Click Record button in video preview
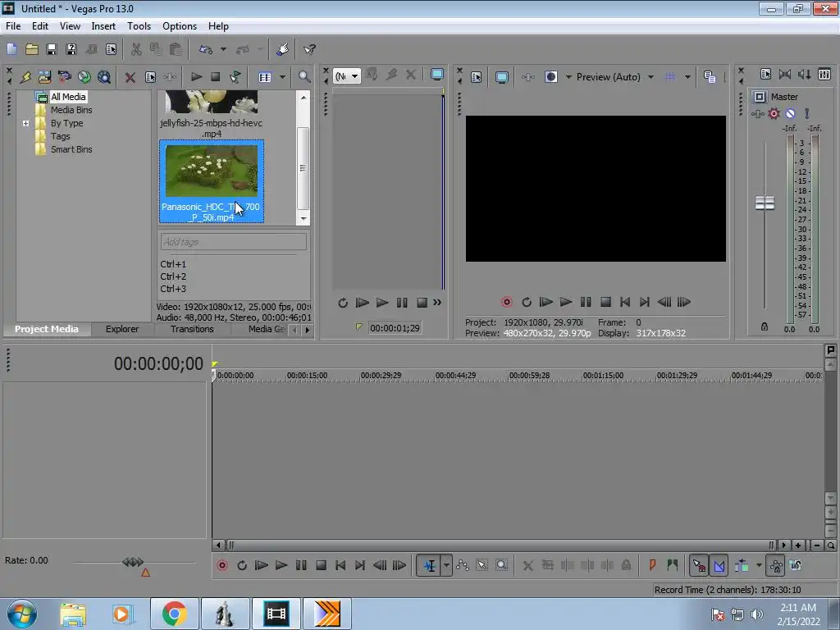This screenshot has width=840, height=630. [x=506, y=302]
